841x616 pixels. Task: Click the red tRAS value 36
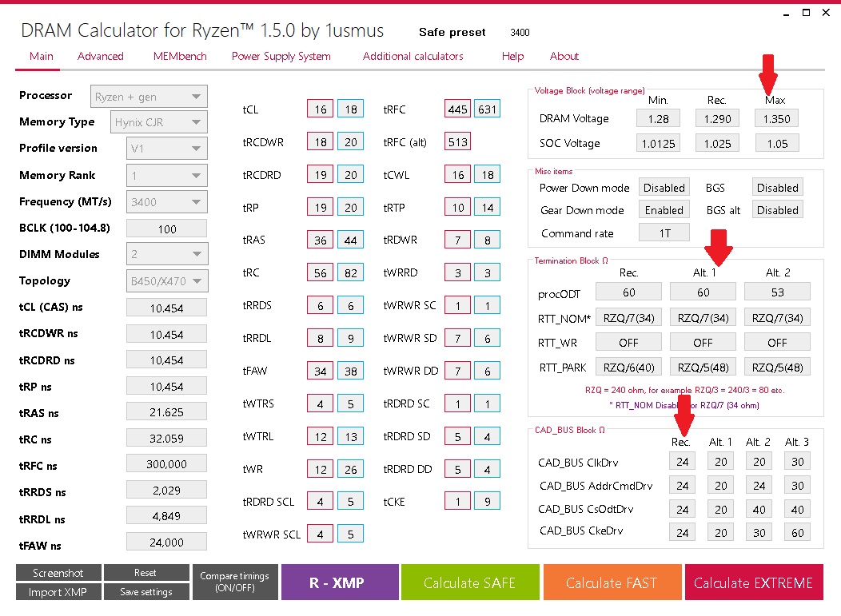321,240
